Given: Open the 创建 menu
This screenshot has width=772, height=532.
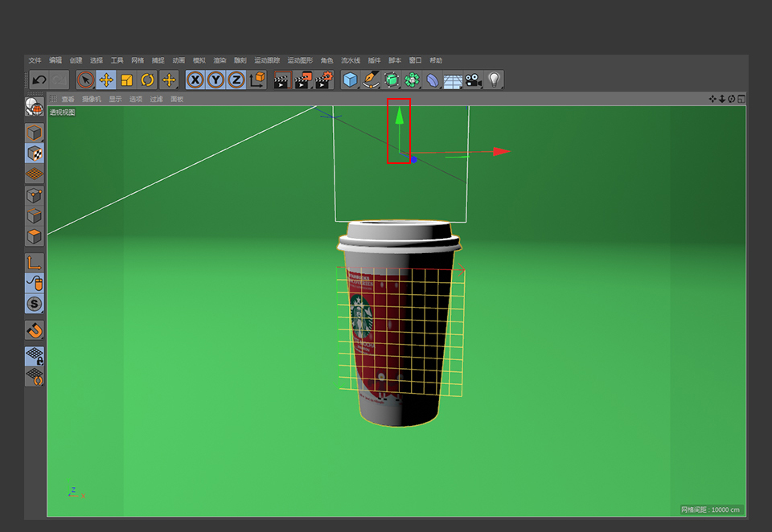Looking at the screenshot, I should coord(76,60).
